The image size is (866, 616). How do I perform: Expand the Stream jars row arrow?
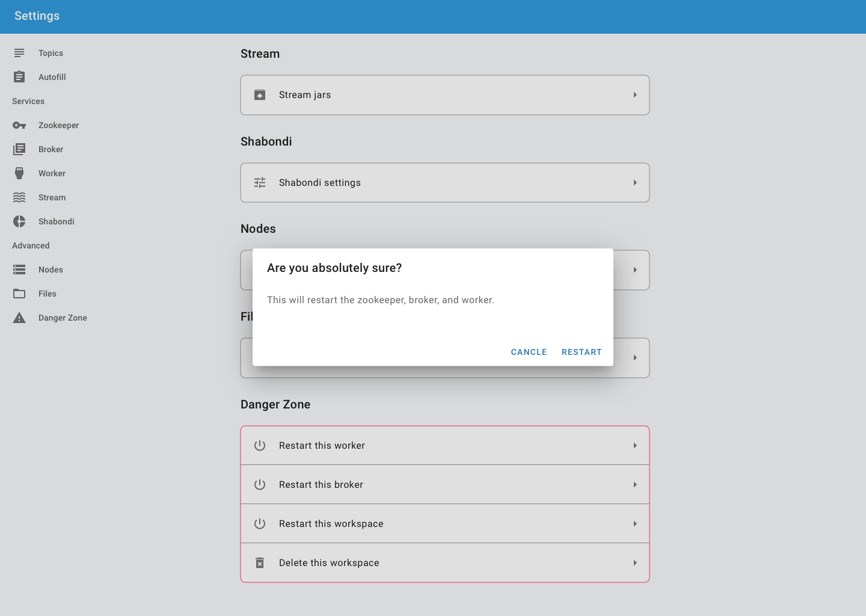635,95
